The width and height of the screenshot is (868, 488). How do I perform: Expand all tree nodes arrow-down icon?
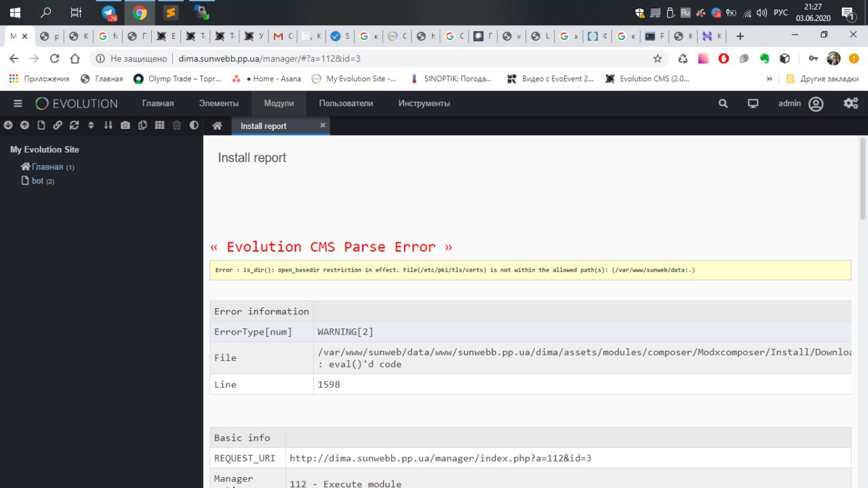8,125
